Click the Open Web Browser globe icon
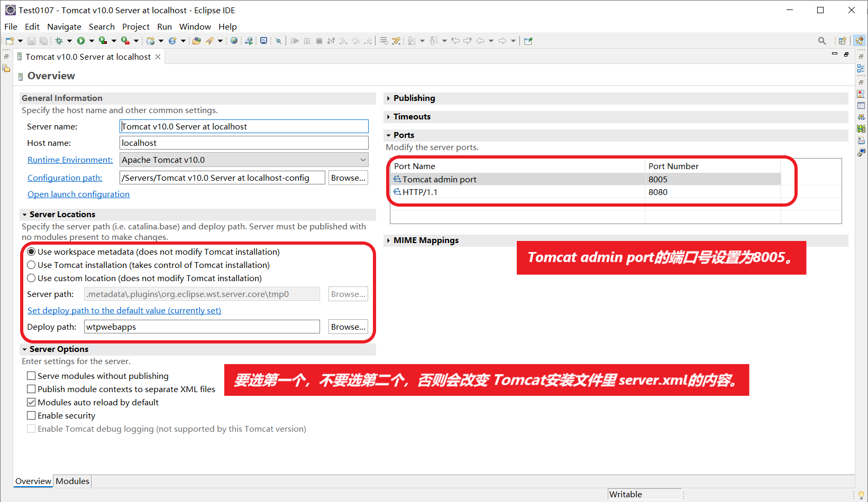868x502 pixels. 234,41
